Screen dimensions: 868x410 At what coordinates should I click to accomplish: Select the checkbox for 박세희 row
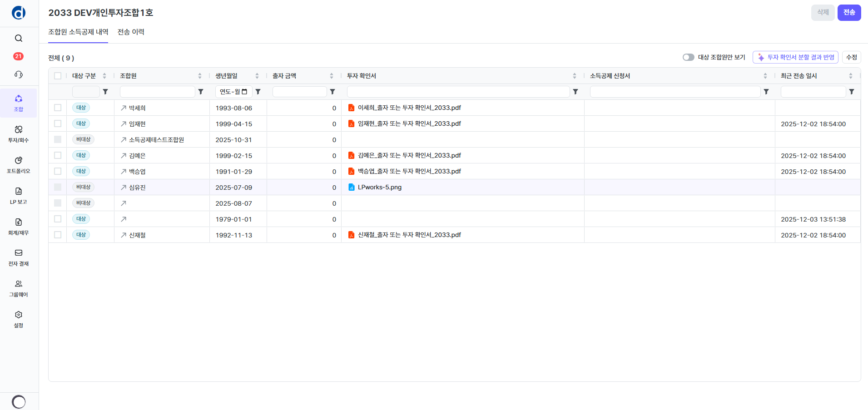[58, 108]
